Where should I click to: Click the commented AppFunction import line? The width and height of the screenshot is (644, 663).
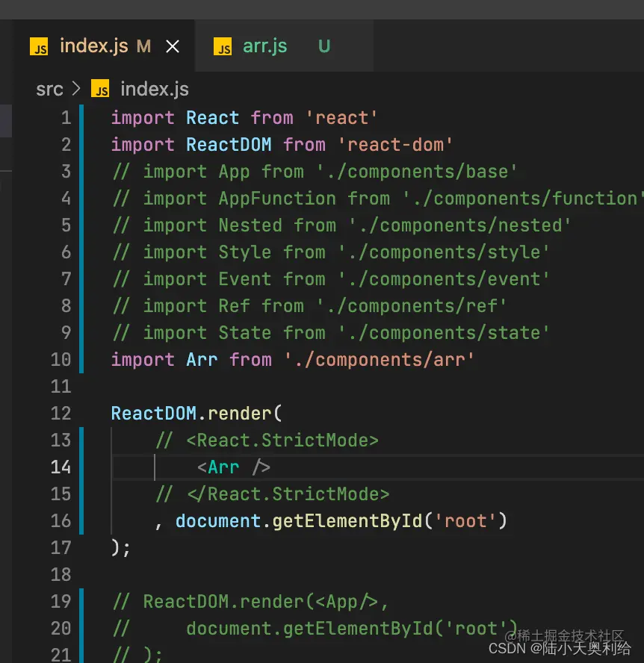377,199
